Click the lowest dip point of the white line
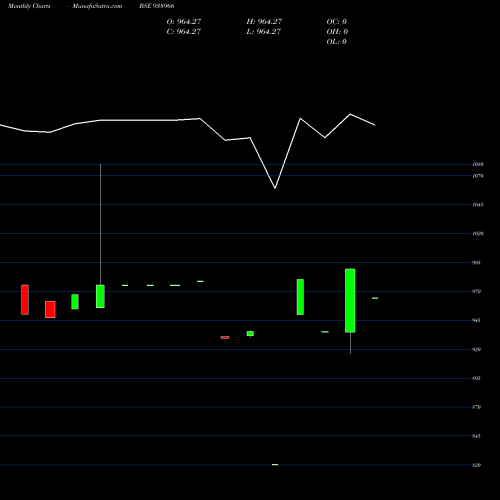Image resolution: width=500 pixels, height=500 pixels. [275, 188]
